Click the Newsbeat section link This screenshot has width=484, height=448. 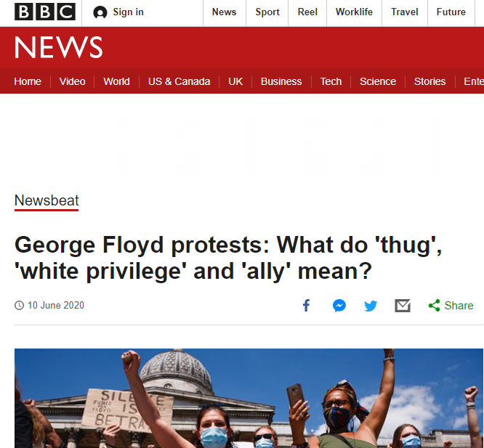47,201
